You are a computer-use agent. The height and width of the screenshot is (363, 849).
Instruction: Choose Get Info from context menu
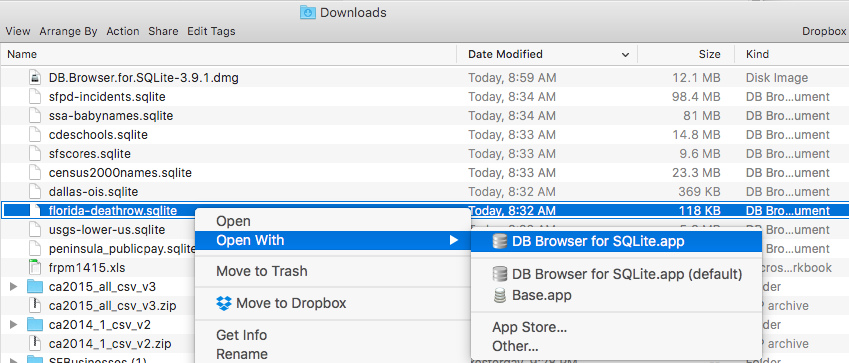tap(332, 335)
